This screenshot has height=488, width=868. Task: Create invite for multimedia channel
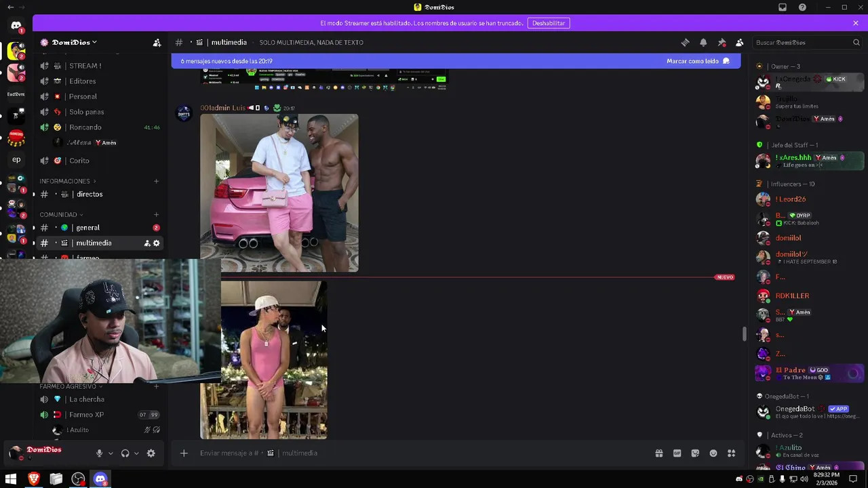(147, 243)
